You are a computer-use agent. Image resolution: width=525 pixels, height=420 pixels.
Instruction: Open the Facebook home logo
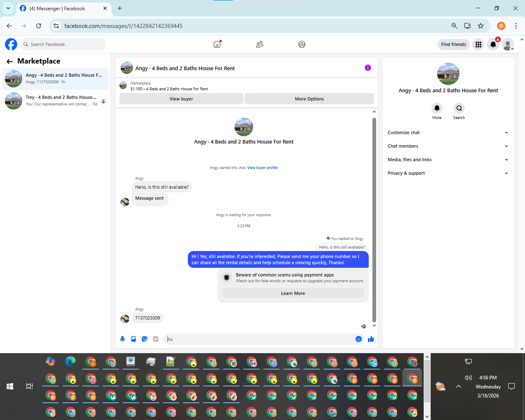pos(11,44)
